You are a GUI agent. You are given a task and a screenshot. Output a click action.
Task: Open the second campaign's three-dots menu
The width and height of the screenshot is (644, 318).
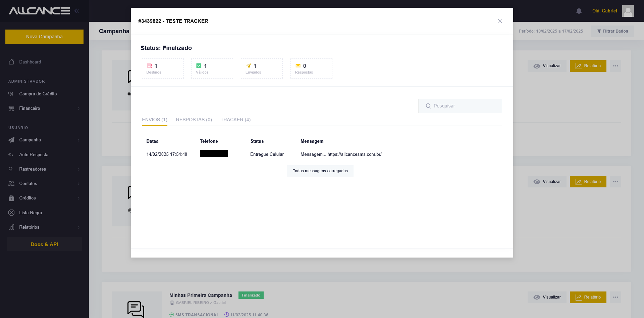(x=615, y=182)
